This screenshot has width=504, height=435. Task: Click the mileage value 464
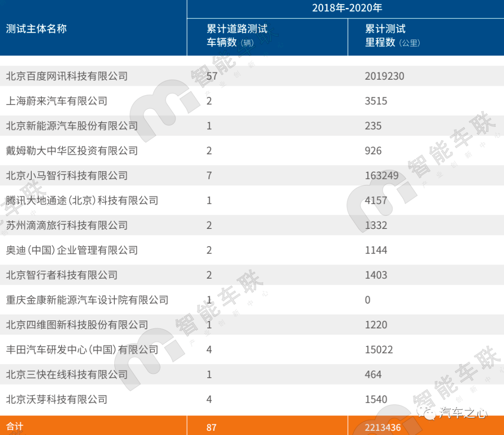coord(373,375)
